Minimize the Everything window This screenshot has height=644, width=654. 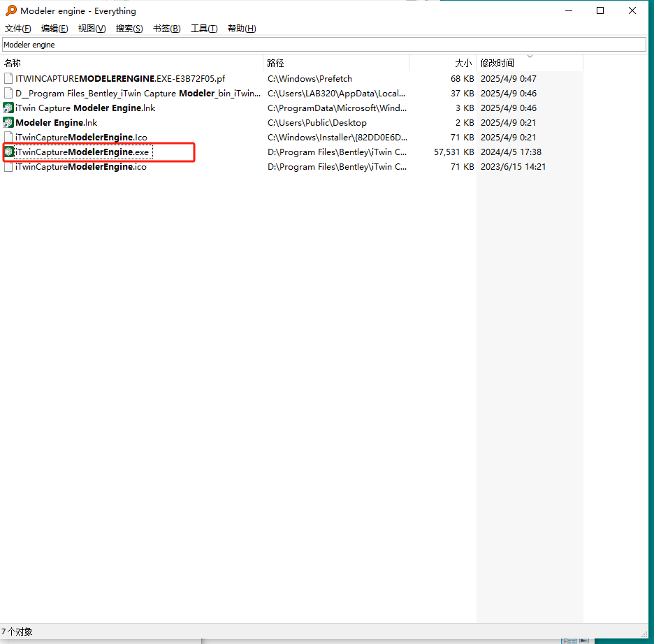coord(569,11)
